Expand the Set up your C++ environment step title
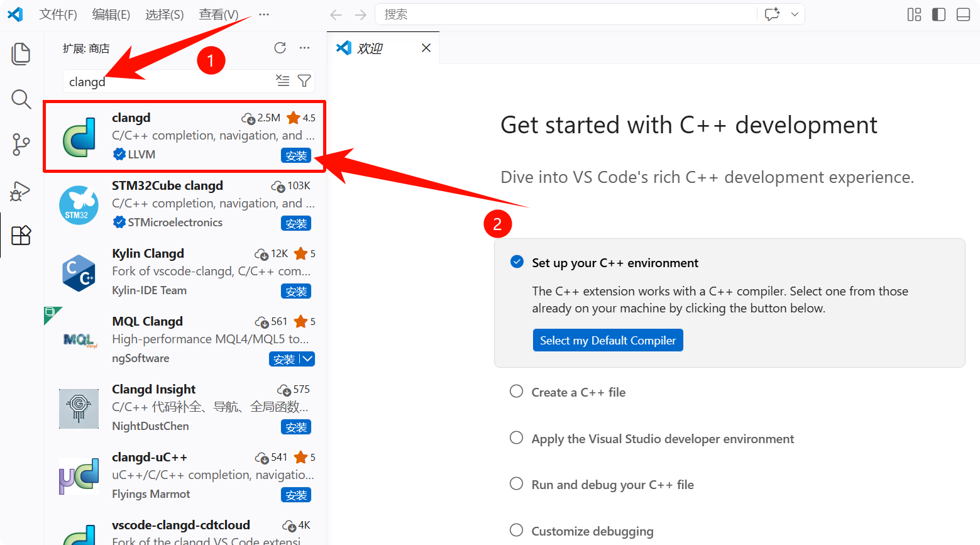 click(615, 263)
